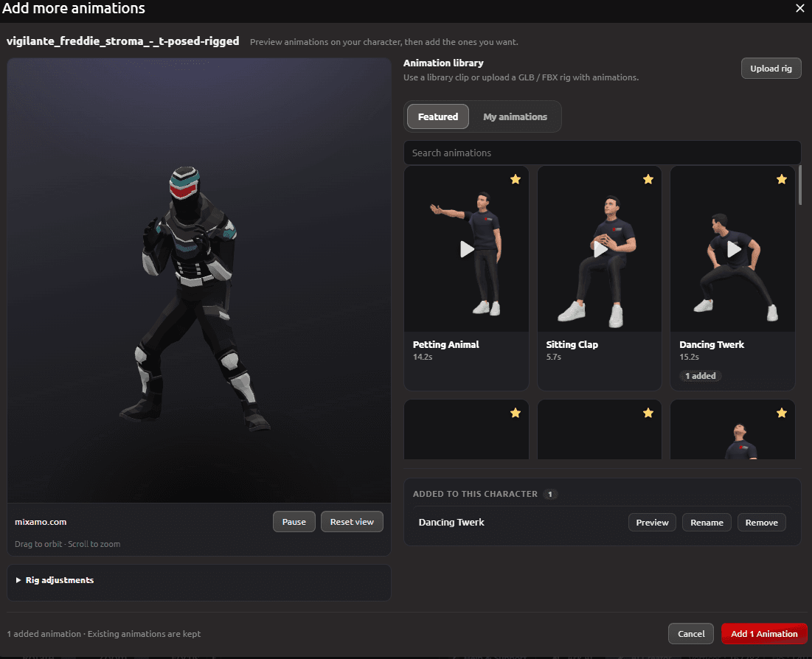The height and width of the screenshot is (659, 812).
Task: Toggle favorite star on Sitting Clap card
Action: click(x=648, y=180)
